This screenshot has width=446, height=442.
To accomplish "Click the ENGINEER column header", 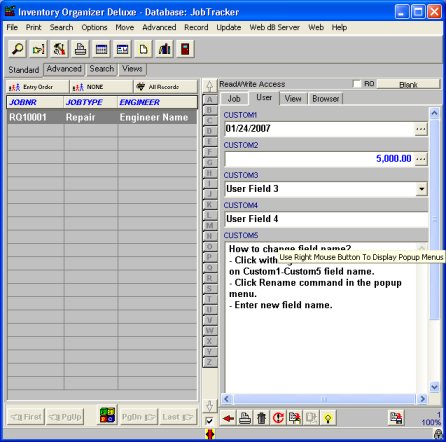I will (157, 102).
